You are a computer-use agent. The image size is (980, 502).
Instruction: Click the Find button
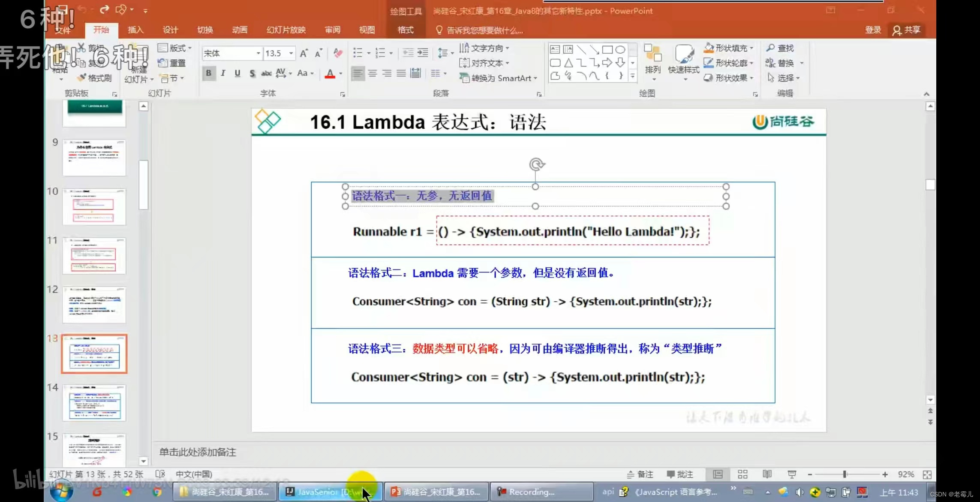[x=780, y=48]
